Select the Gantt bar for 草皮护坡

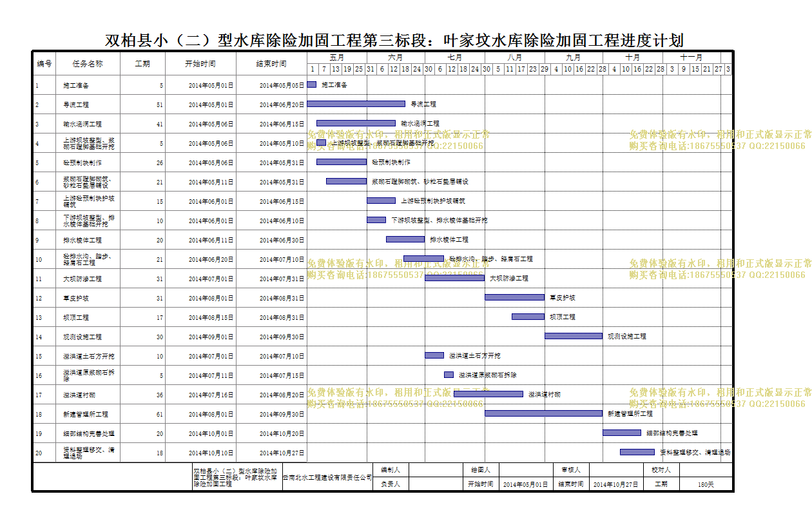tap(514, 297)
